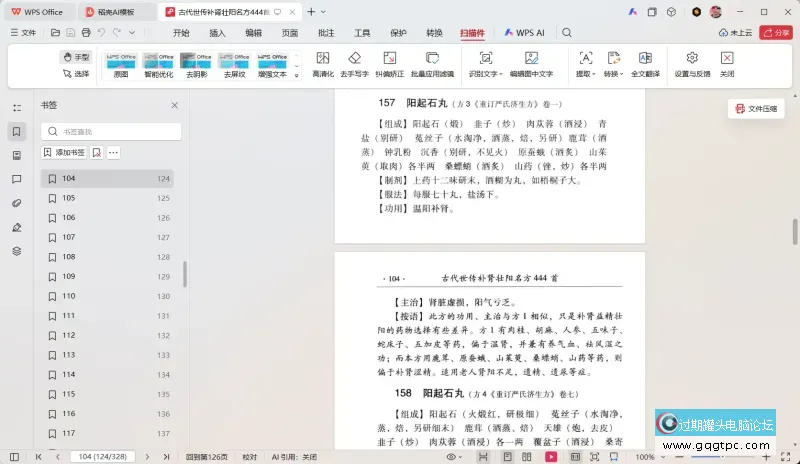Switch to the 转换 ribbon tab
Image resolution: width=800 pixels, height=464 pixels.
(x=434, y=33)
